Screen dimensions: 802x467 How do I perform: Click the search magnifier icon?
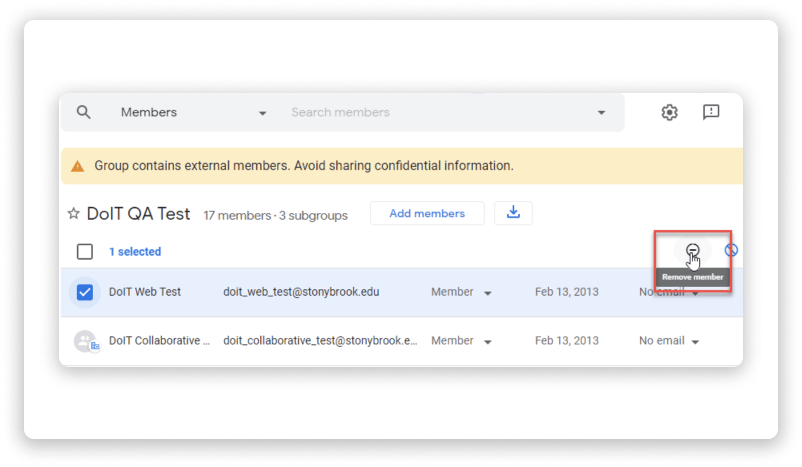point(84,112)
